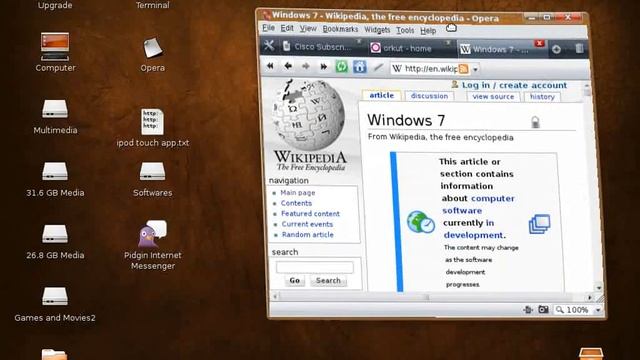Open the Main page link
The height and width of the screenshot is (360, 640).
point(298,192)
